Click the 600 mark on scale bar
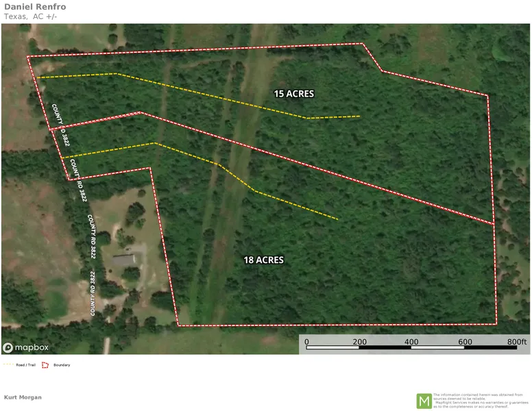Image resolution: width=532 pixels, height=411 pixels. click(x=464, y=341)
